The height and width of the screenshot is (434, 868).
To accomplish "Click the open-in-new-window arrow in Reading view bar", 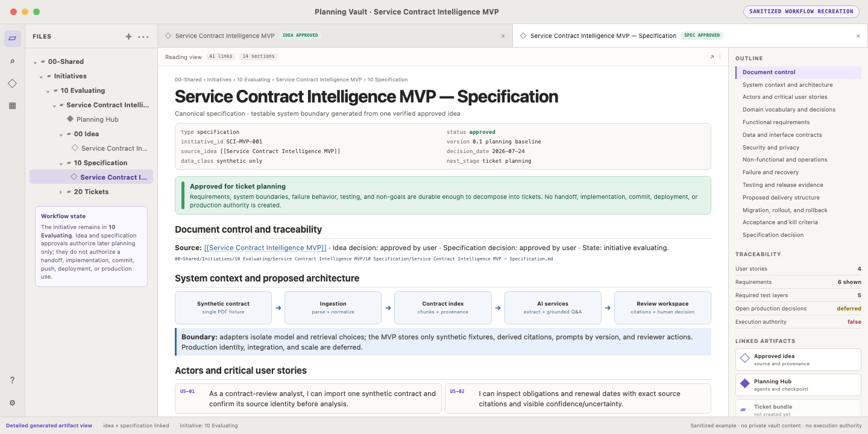I will click(712, 57).
